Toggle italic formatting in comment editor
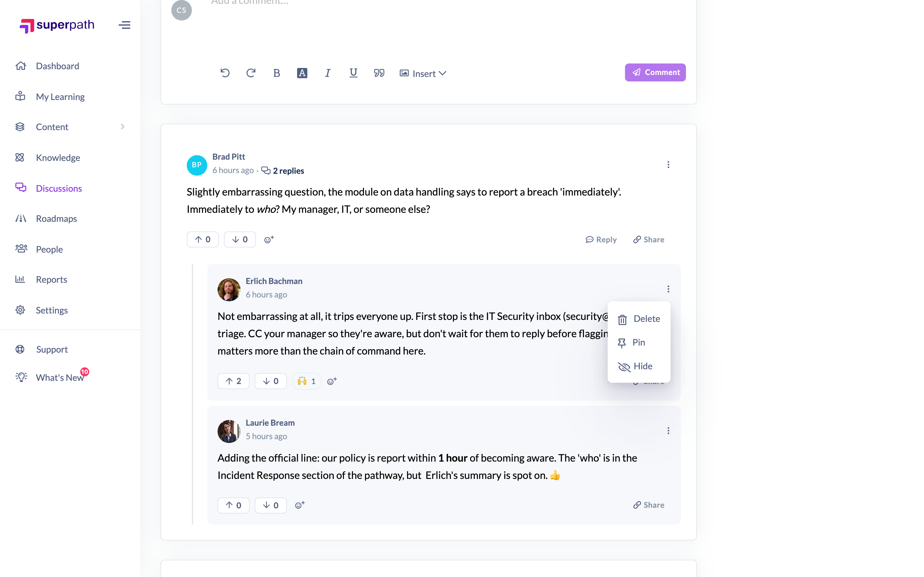Screen dimensions: 924x577 click(x=328, y=73)
